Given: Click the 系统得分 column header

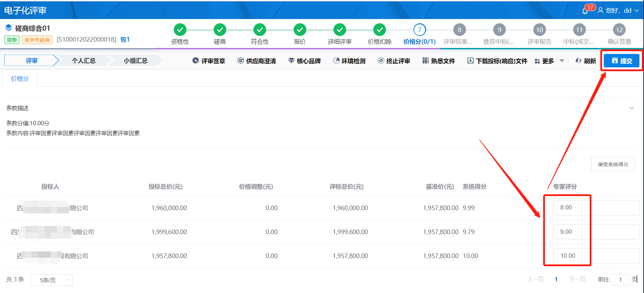Looking at the screenshot, I should pyautogui.click(x=474, y=187).
